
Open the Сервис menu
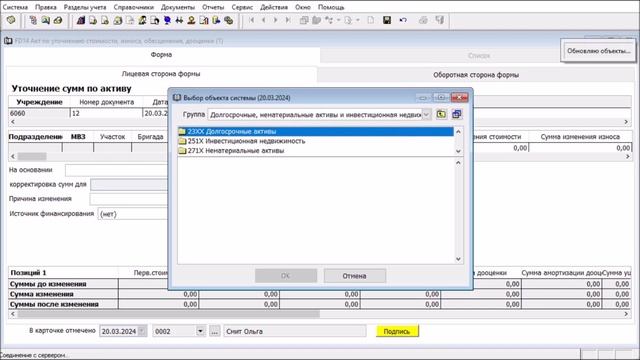click(x=242, y=7)
